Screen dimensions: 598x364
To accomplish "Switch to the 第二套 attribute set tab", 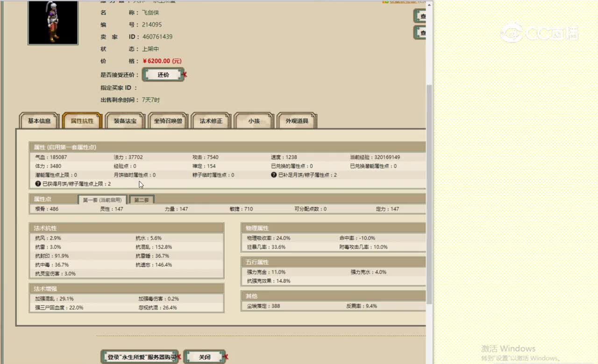I will (x=142, y=200).
